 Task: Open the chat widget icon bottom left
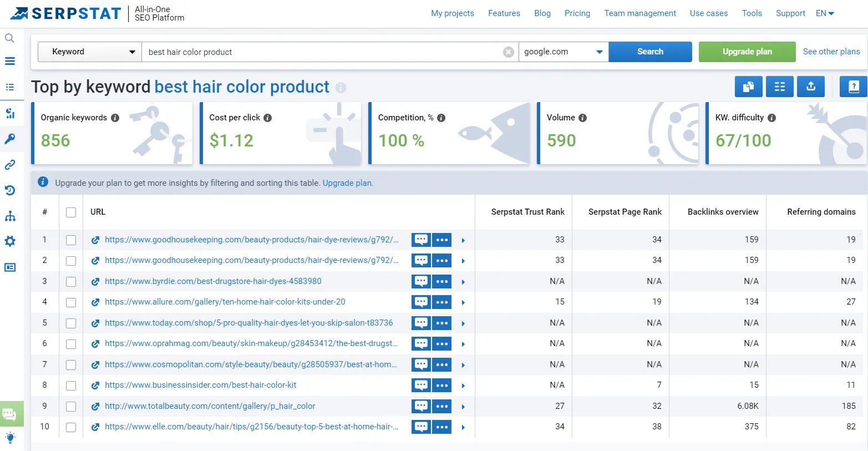(x=10, y=413)
